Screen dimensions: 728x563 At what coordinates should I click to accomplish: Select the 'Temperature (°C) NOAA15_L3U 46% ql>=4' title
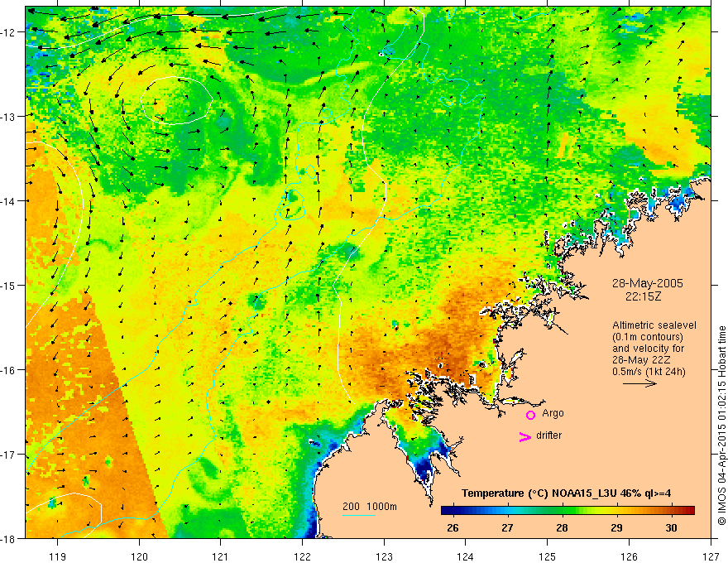point(566,493)
